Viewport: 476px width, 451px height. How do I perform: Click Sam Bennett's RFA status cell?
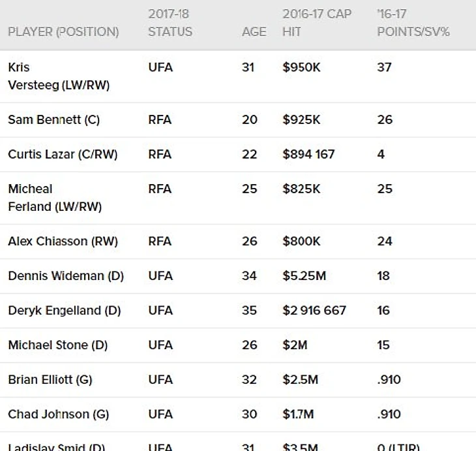pos(160,119)
